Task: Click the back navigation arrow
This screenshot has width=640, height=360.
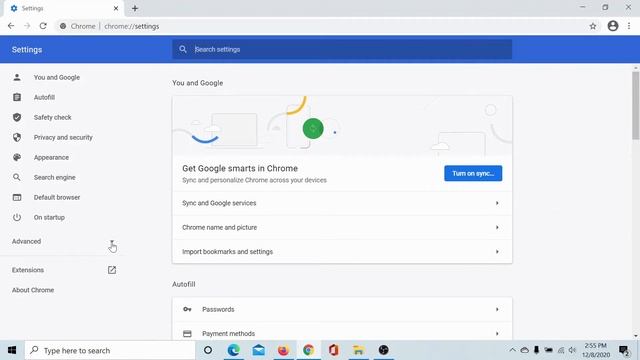Action: point(11,26)
